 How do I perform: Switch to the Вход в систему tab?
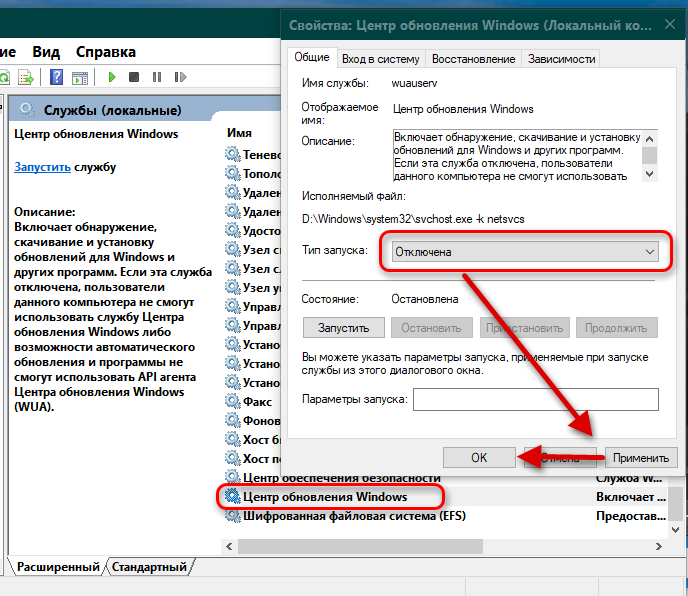point(382,59)
